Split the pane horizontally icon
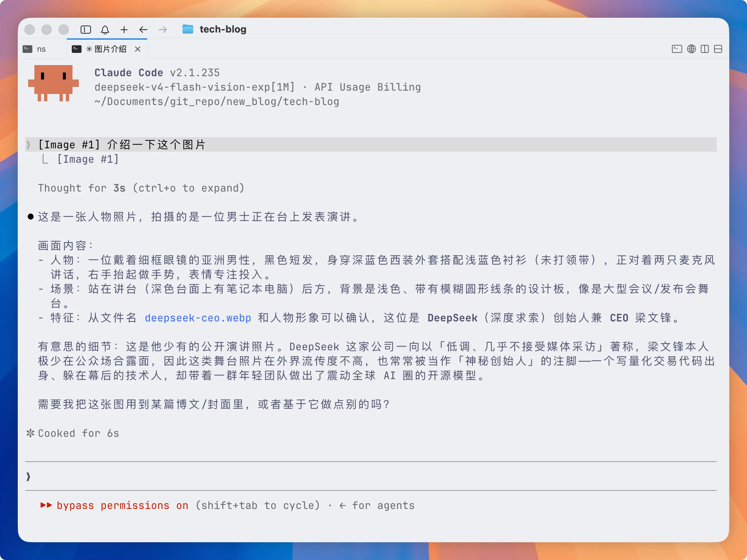Viewport: 747px width, 560px height. 718,49
